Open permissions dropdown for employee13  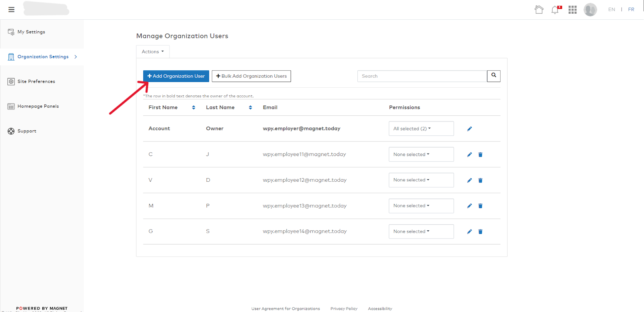point(421,206)
